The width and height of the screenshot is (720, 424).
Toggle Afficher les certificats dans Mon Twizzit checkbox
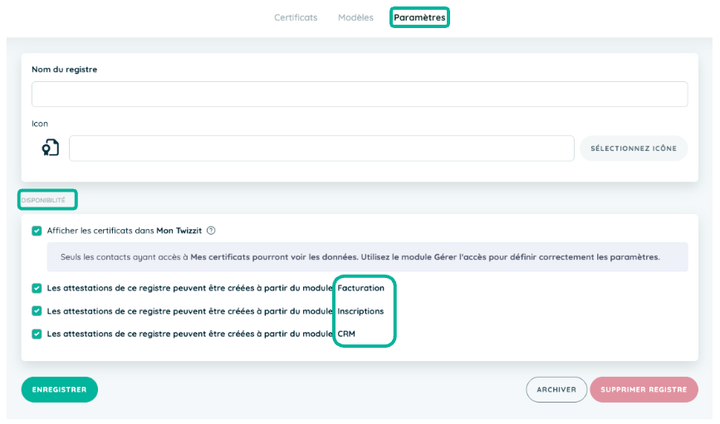pyautogui.click(x=37, y=231)
